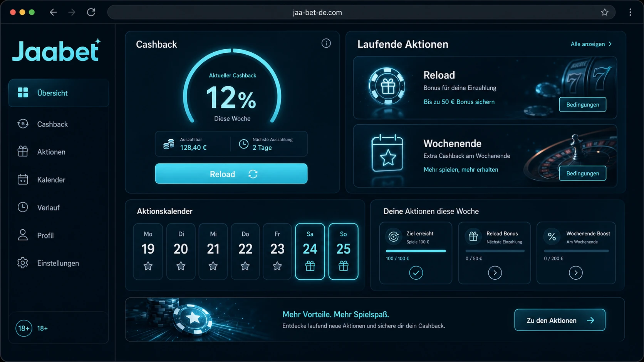Go to Aktionen in the sidebar
The height and width of the screenshot is (362, 644).
point(59,152)
